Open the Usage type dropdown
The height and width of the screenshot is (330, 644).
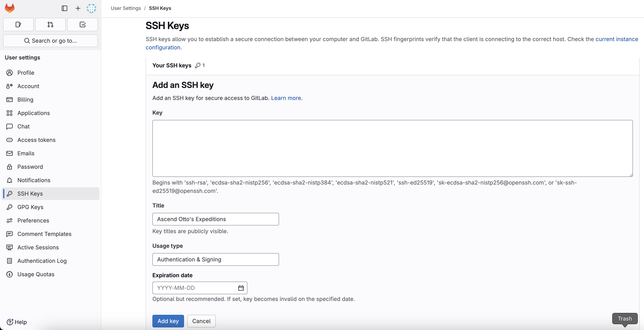216,259
